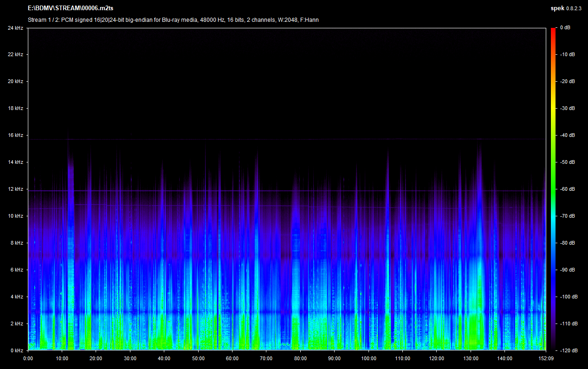Click the -90 dB scale label
Image resolution: width=588 pixels, height=369 pixels.
pos(567,270)
